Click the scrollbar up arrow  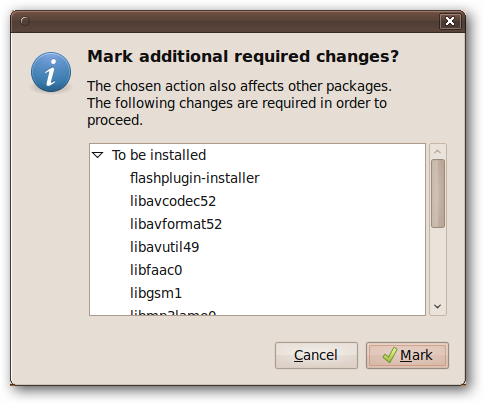pos(438,152)
